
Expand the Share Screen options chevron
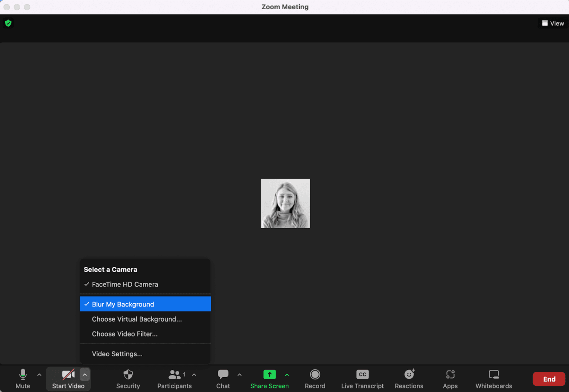click(x=287, y=375)
